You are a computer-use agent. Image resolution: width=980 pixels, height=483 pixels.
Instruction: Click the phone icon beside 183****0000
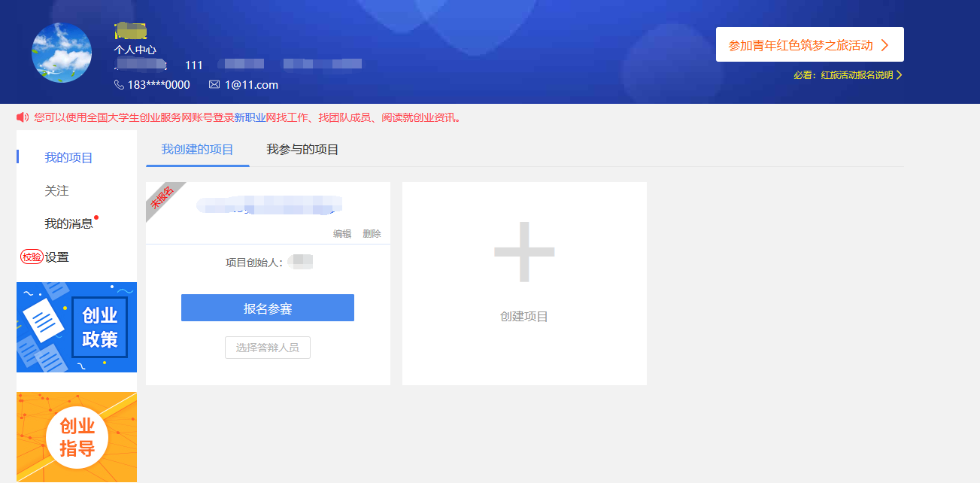click(x=119, y=85)
